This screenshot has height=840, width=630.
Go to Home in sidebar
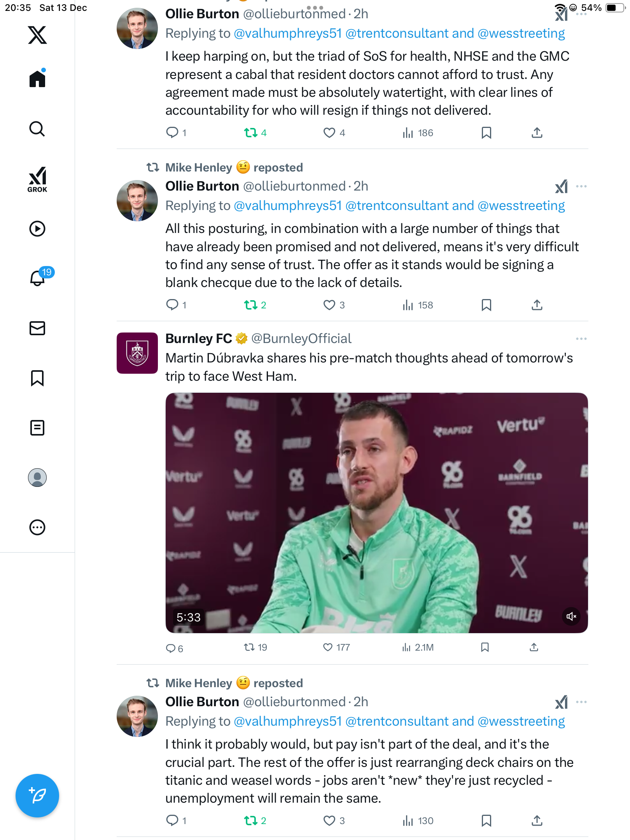[x=37, y=79]
